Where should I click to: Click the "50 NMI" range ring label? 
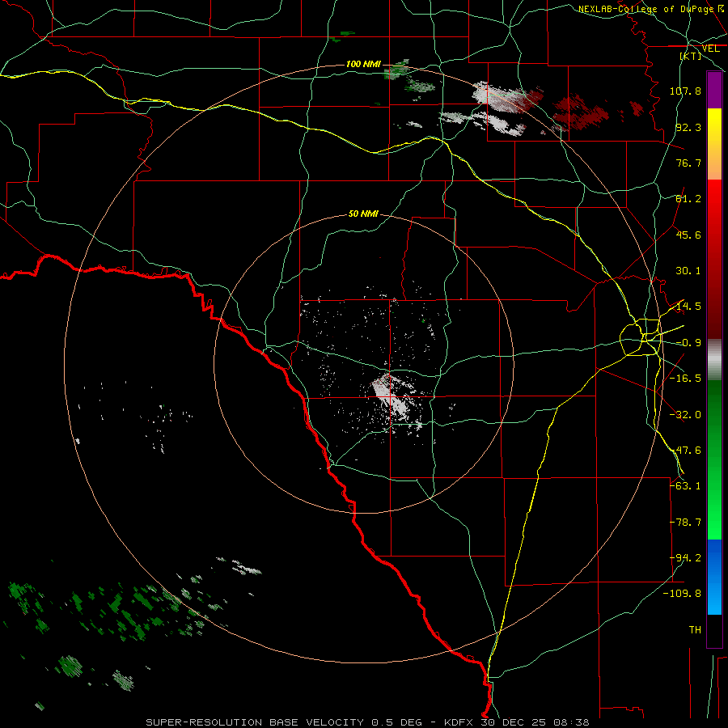363,214
